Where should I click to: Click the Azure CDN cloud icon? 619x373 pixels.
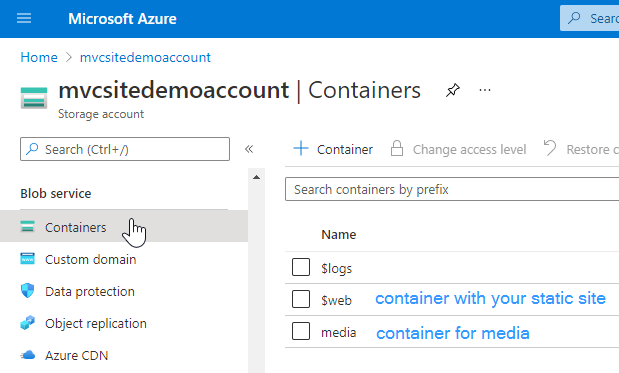(28, 355)
